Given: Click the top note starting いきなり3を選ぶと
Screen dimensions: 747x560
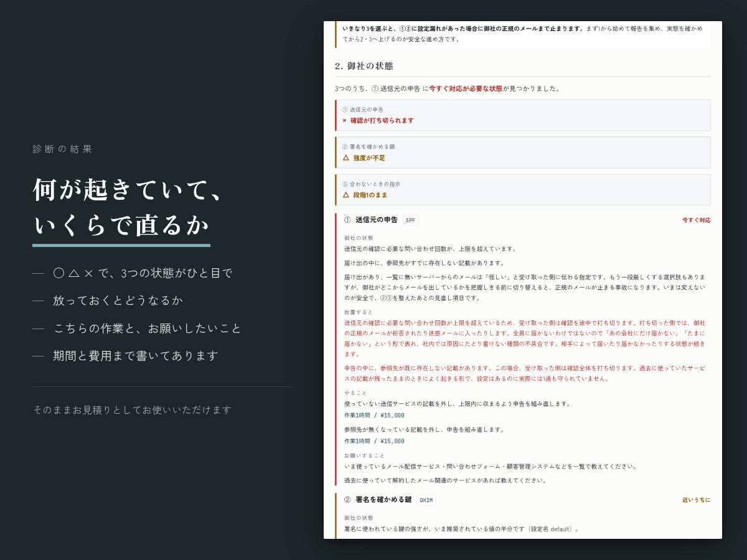Looking at the screenshot, I should (x=523, y=34).
